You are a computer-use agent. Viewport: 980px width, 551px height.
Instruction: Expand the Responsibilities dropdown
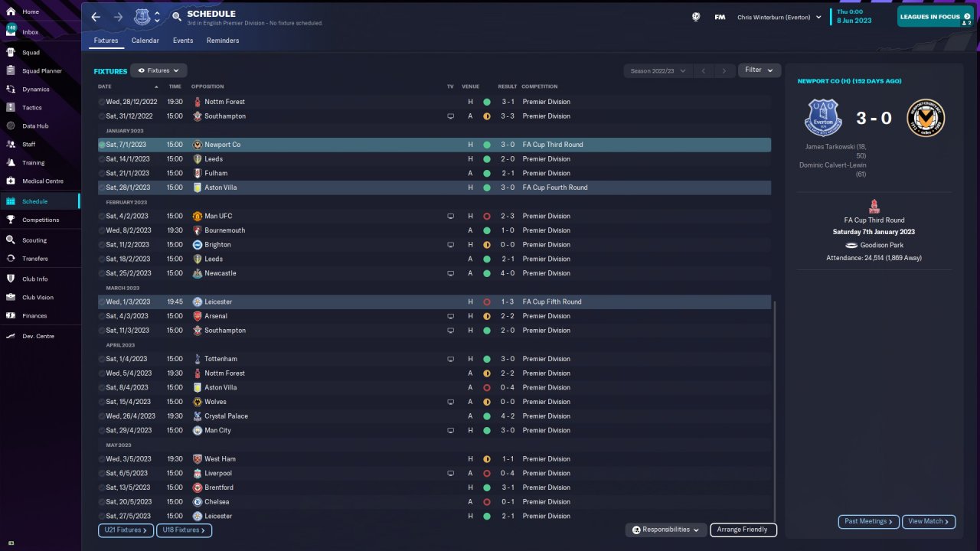[665, 530]
